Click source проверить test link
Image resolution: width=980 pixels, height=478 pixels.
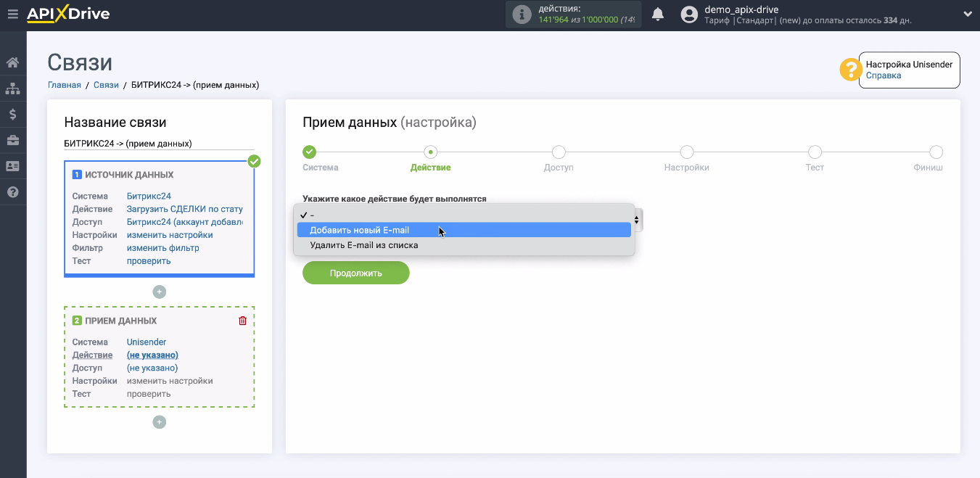coord(149,261)
